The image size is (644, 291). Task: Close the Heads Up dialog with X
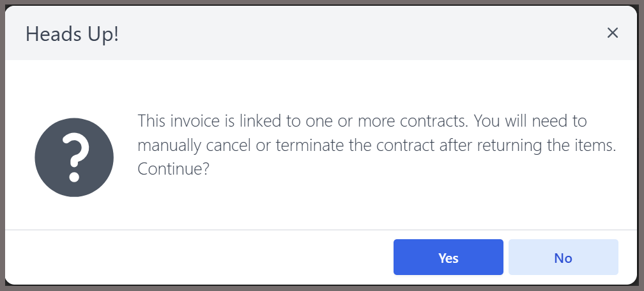click(x=612, y=33)
